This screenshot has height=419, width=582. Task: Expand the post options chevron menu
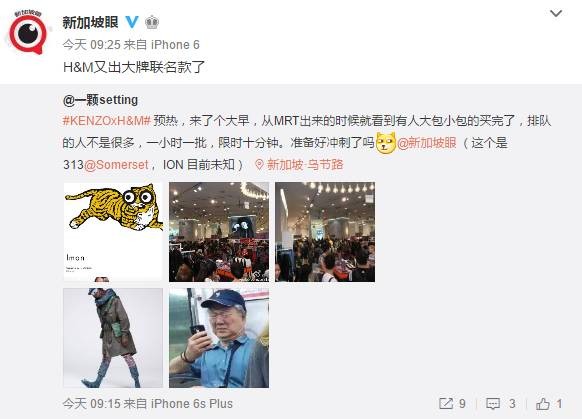click(x=556, y=14)
